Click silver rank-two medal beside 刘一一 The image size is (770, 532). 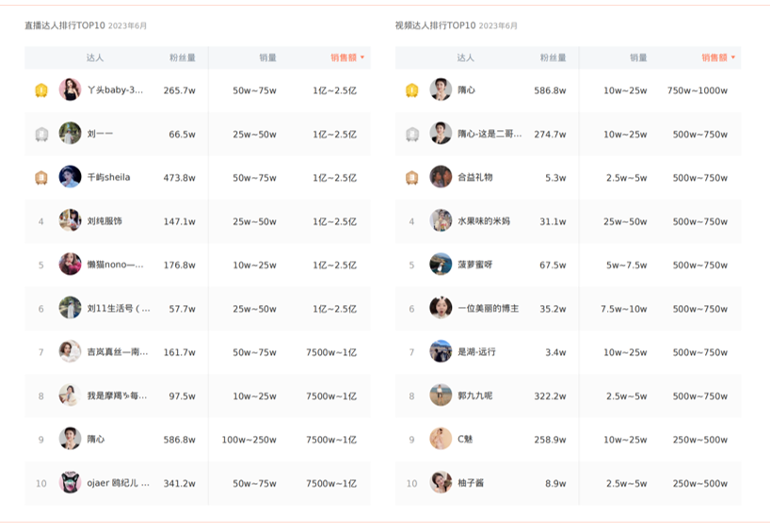[x=41, y=134]
